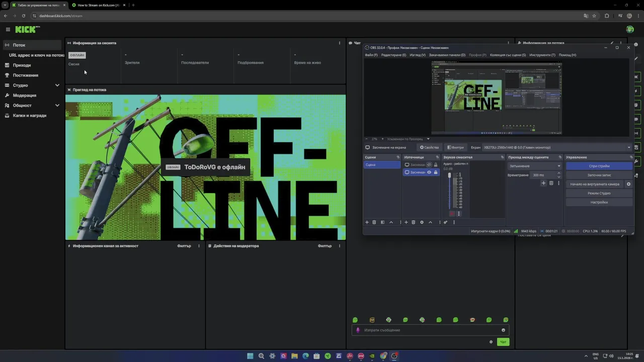Open OBS Екран monitor dropdown
The height and width of the screenshot is (362, 644).
click(557, 147)
